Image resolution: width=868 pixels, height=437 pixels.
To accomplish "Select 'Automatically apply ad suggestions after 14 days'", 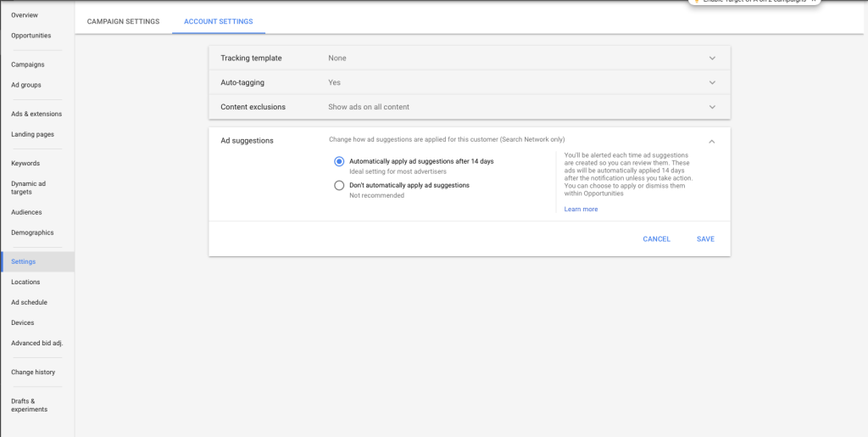I will 339,161.
